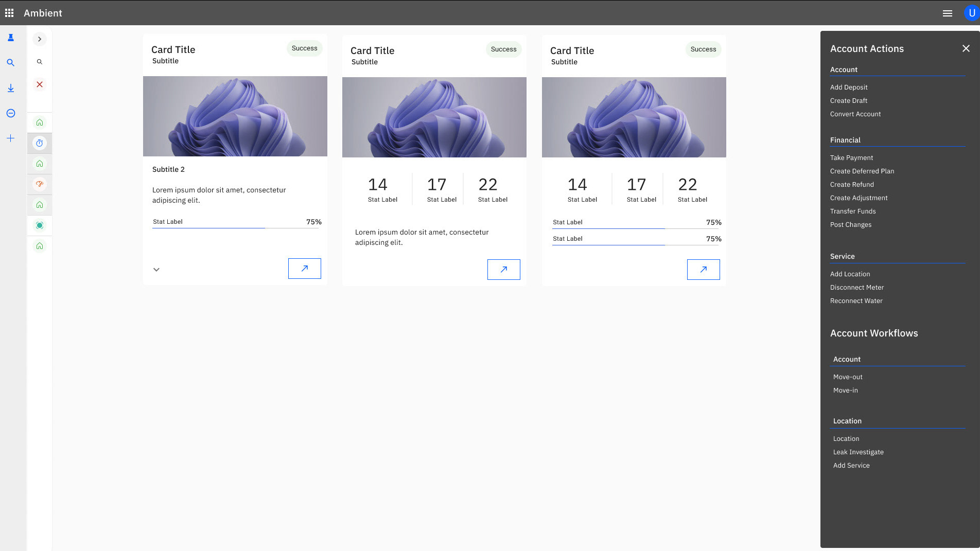This screenshot has width=980, height=551.
Task: Click the 75% progress bar on Subtitle 2 card
Action: click(236, 228)
